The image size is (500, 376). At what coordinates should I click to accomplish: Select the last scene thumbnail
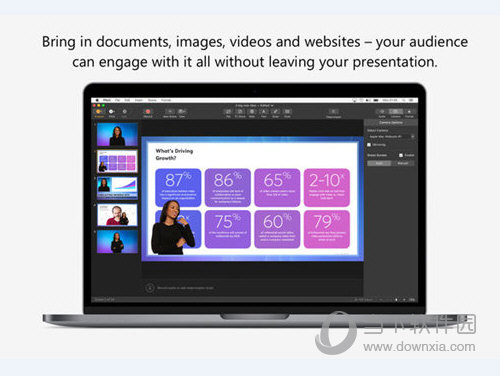[x=117, y=242]
